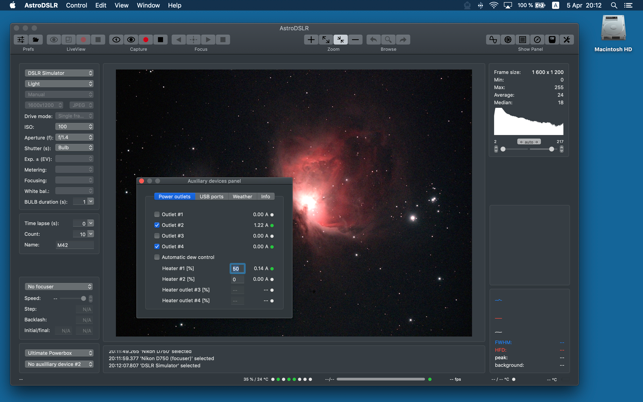
Task: Start capture with the red record button
Action: 146,40
